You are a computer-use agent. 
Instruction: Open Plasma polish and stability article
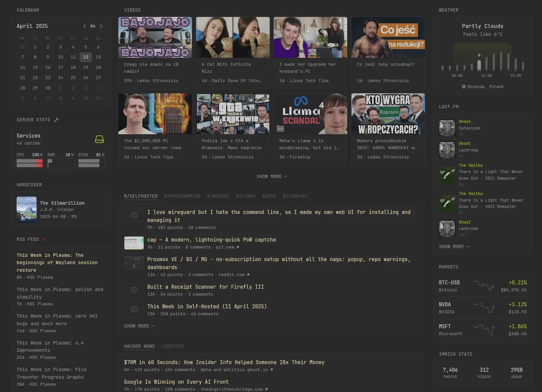(x=60, y=293)
